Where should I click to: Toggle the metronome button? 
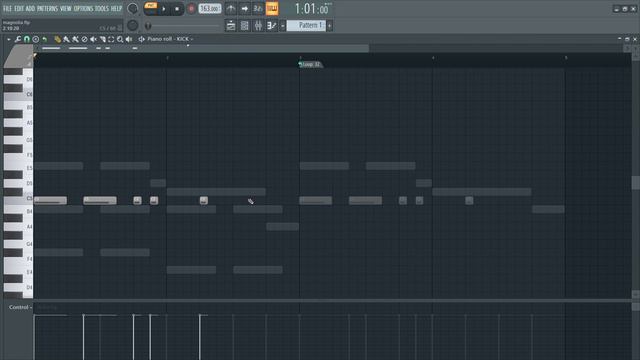pyautogui.click(x=231, y=9)
